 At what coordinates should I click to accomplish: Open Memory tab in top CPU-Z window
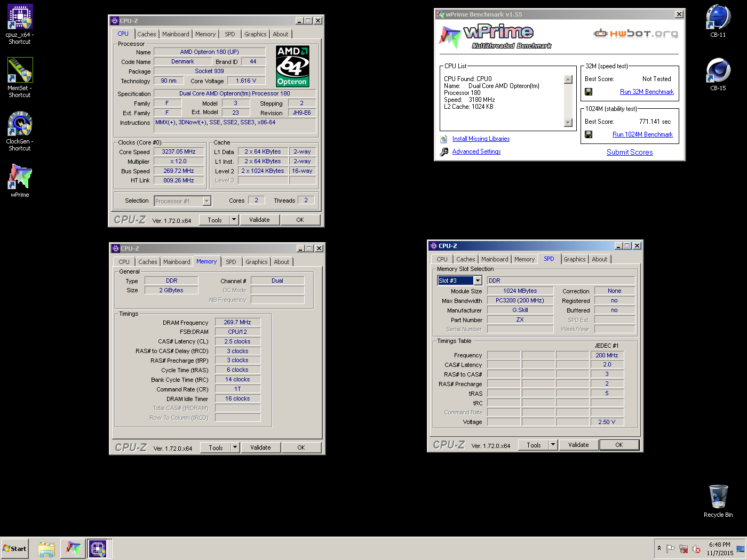pos(205,34)
